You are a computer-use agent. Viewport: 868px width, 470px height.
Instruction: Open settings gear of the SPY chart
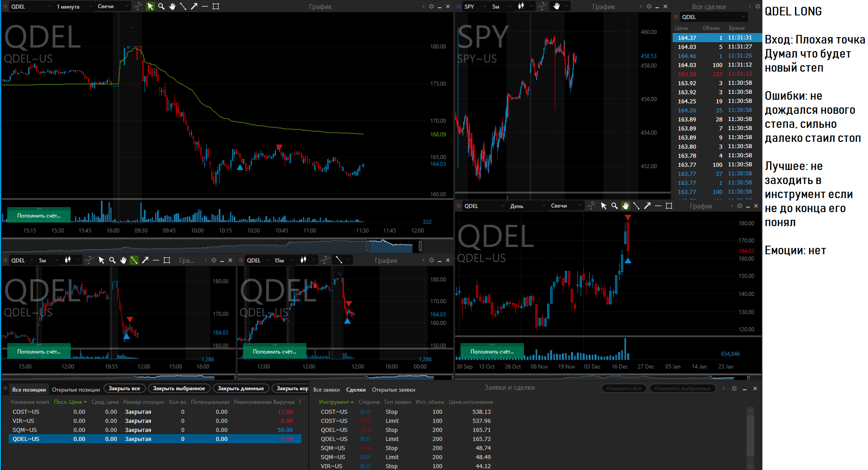point(649,6)
